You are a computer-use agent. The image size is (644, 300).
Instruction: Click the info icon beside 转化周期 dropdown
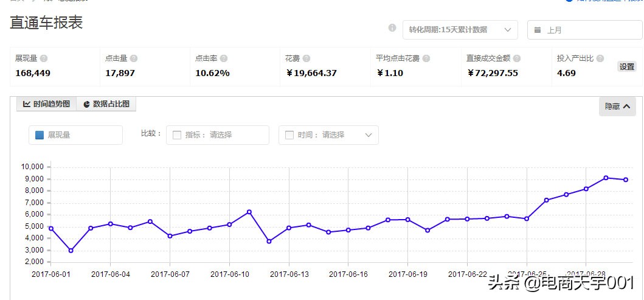(x=392, y=28)
